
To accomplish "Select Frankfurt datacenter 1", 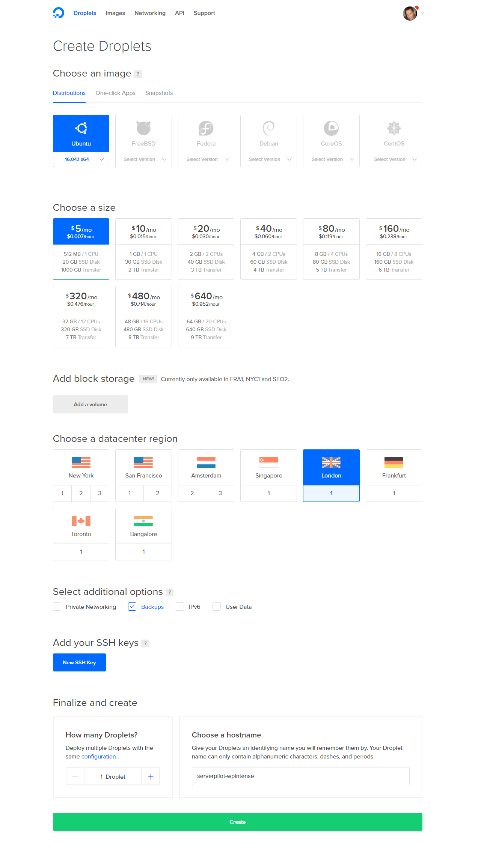I will pos(394,493).
